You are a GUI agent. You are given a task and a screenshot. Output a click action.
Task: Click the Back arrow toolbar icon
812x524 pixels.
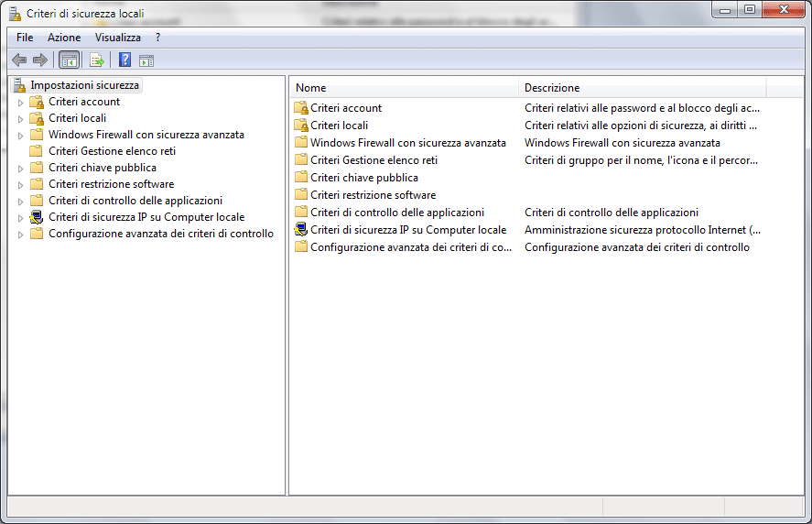tap(19, 60)
